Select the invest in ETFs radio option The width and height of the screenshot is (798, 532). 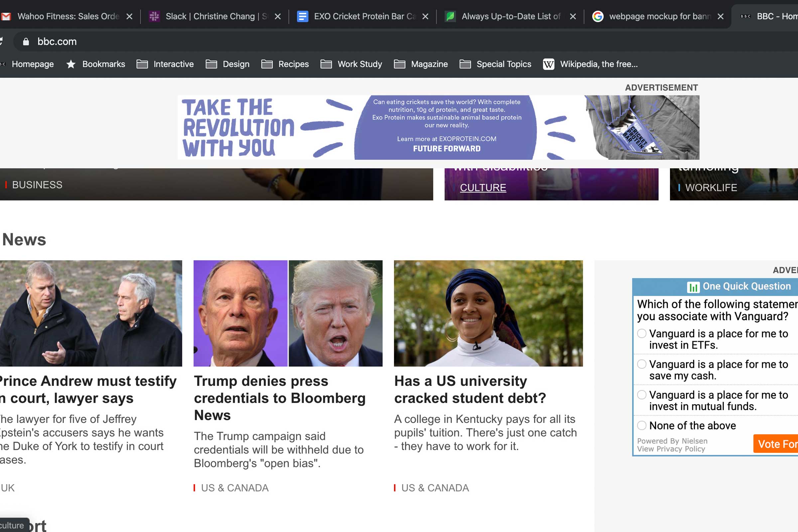click(642, 333)
